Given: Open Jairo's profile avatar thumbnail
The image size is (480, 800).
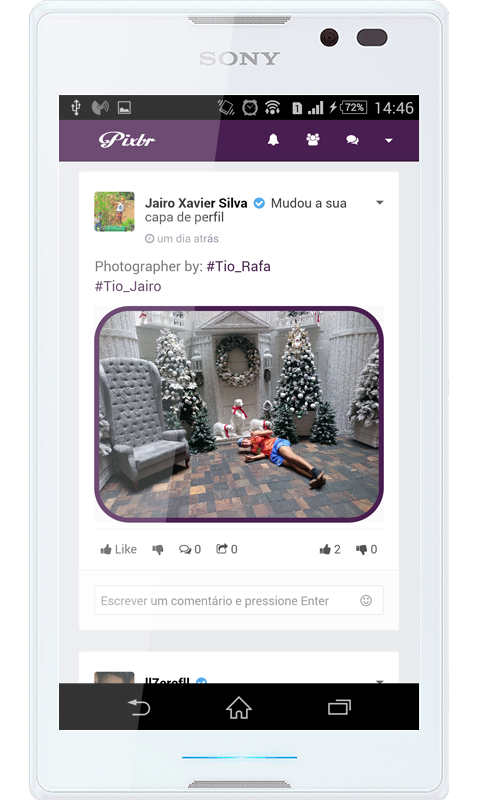Looking at the screenshot, I should 114,212.
